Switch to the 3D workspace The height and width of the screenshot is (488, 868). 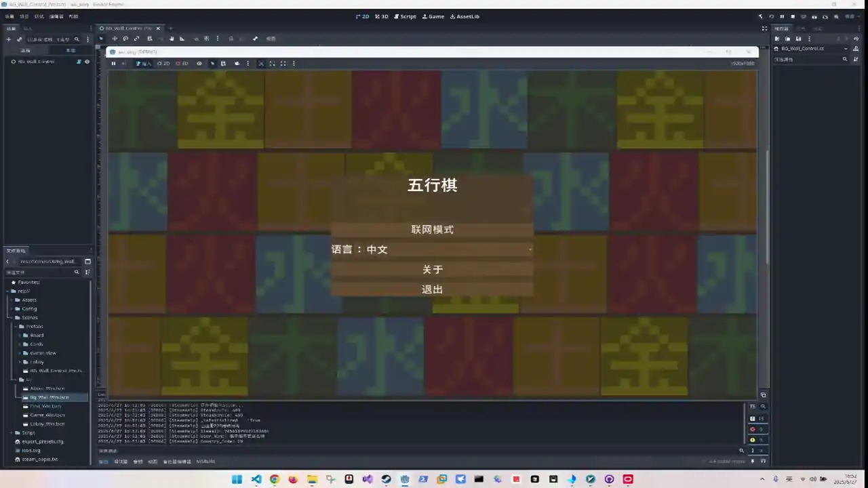pyautogui.click(x=382, y=16)
